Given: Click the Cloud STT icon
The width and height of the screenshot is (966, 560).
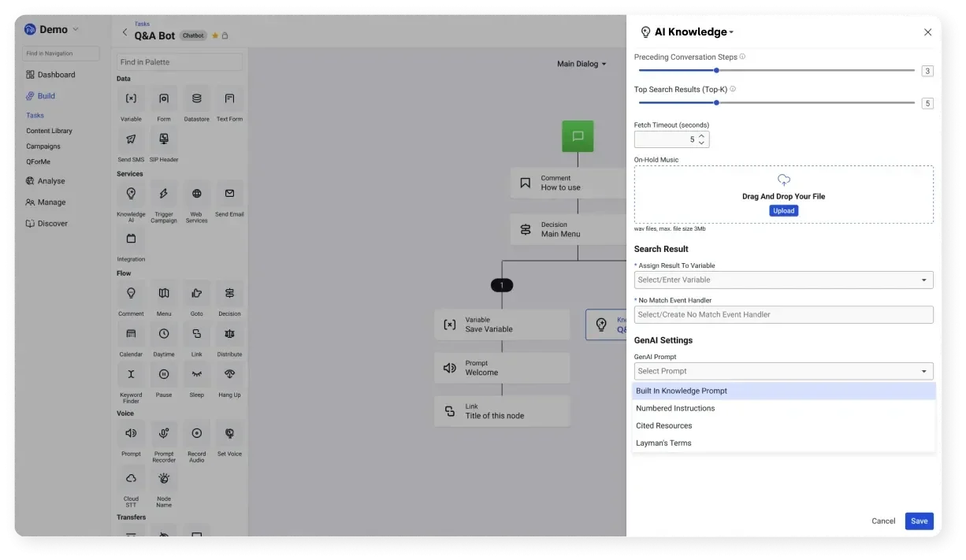Looking at the screenshot, I should coord(131,478).
